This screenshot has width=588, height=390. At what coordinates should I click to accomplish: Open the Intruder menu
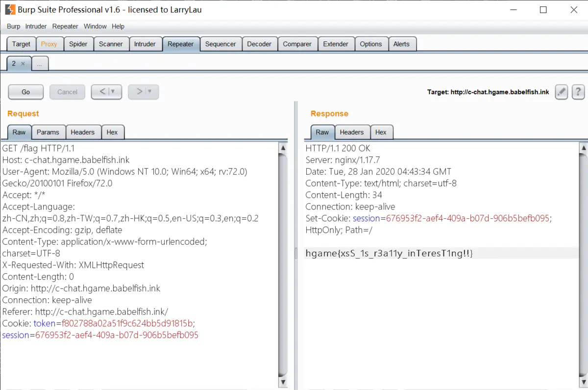(x=36, y=26)
